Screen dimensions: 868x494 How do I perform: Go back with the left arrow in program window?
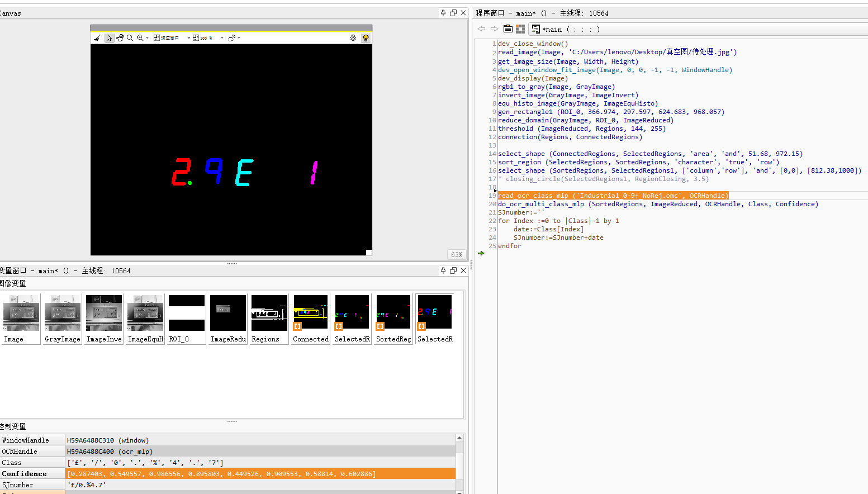pyautogui.click(x=481, y=29)
